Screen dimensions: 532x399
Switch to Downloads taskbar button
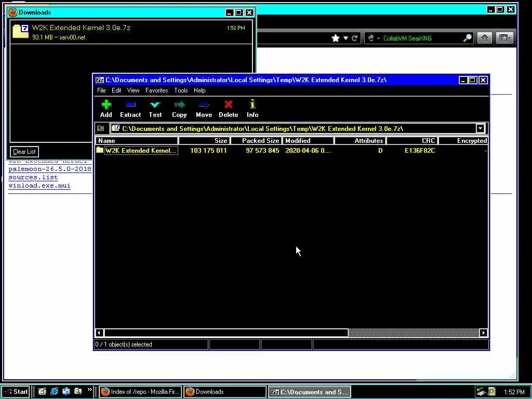point(224,392)
